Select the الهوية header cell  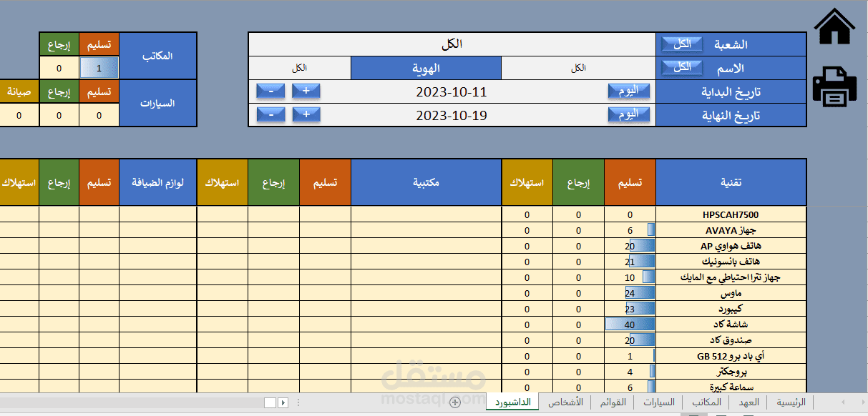tap(426, 68)
